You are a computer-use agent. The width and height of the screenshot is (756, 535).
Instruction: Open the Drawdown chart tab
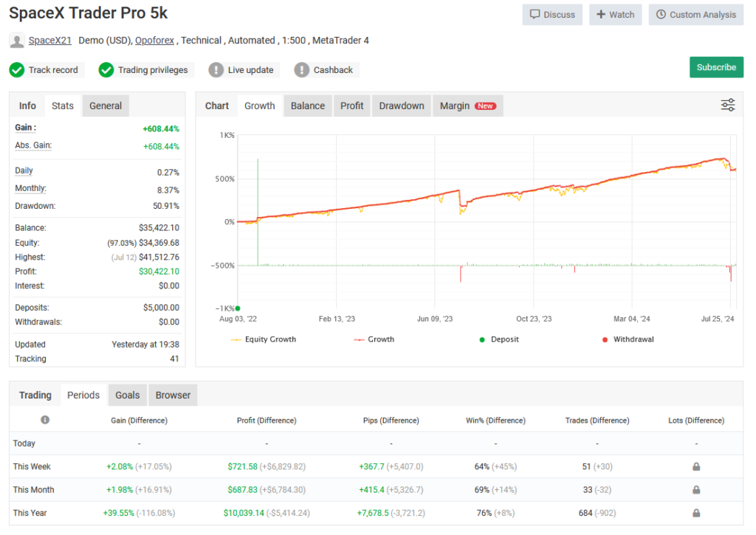point(401,105)
